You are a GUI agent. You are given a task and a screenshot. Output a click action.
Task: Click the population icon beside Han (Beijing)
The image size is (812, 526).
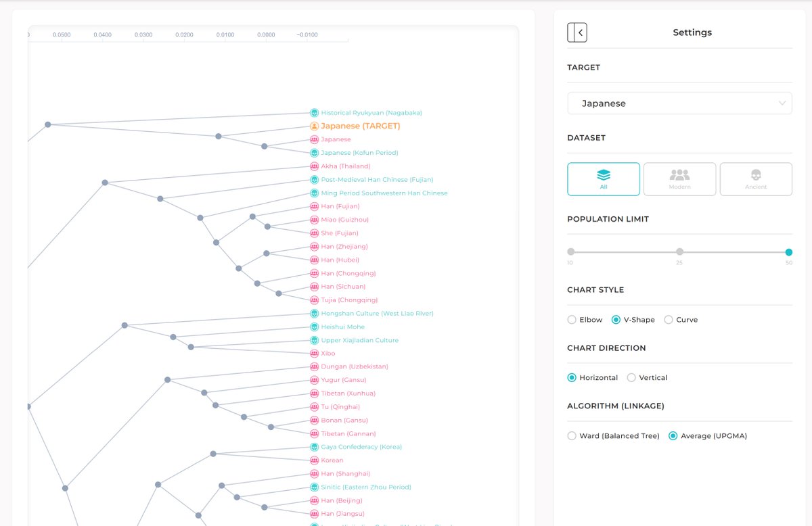pos(314,500)
